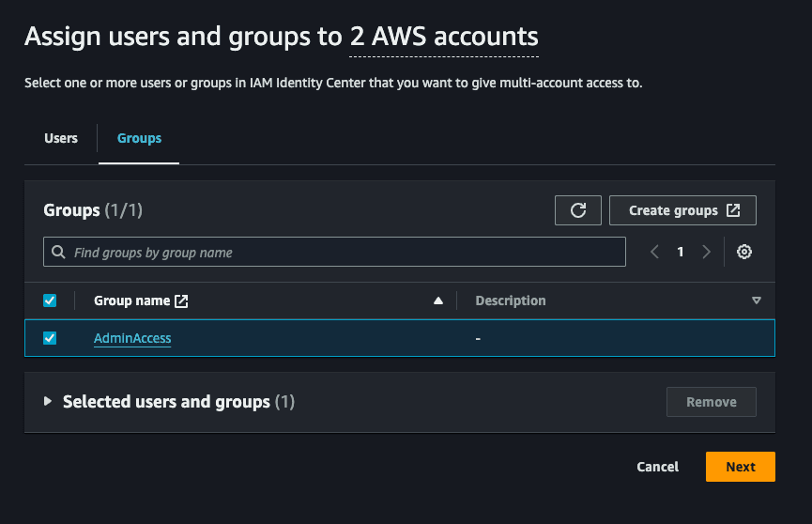The width and height of the screenshot is (812, 524).
Task: Refresh the groups list
Action: (578, 210)
